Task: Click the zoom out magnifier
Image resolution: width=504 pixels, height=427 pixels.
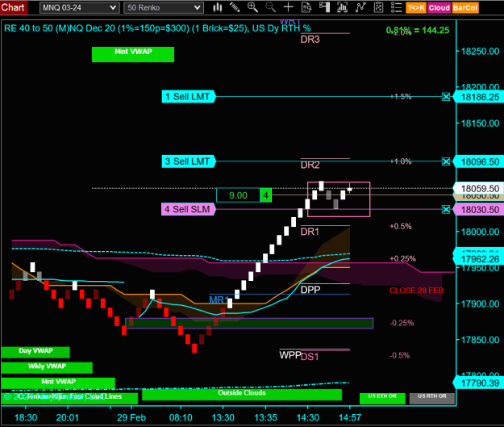Action: coord(270,7)
